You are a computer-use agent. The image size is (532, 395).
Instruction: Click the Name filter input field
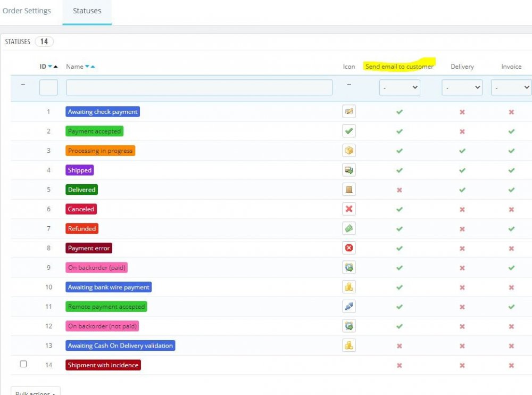(x=199, y=87)
